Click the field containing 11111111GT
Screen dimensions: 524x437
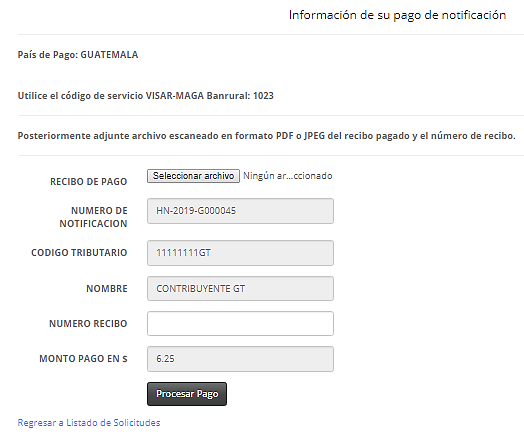240,253
